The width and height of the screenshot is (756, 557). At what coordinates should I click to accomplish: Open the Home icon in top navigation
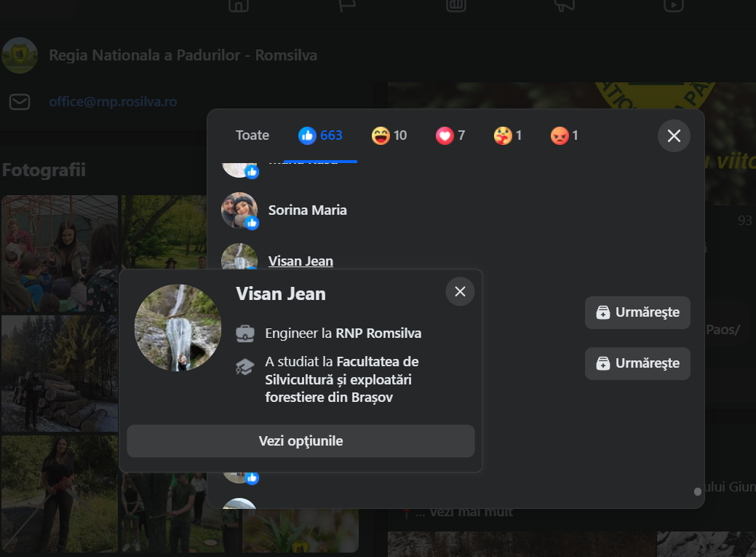pos(238,4)
